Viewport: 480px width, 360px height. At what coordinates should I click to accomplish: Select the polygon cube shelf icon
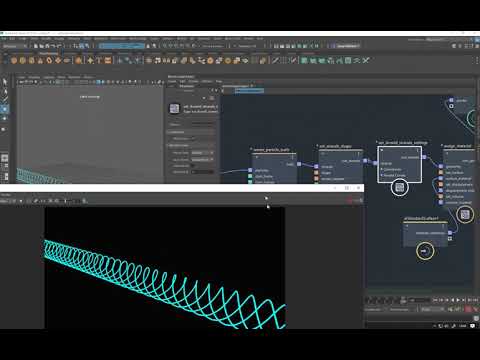(22, 60)
